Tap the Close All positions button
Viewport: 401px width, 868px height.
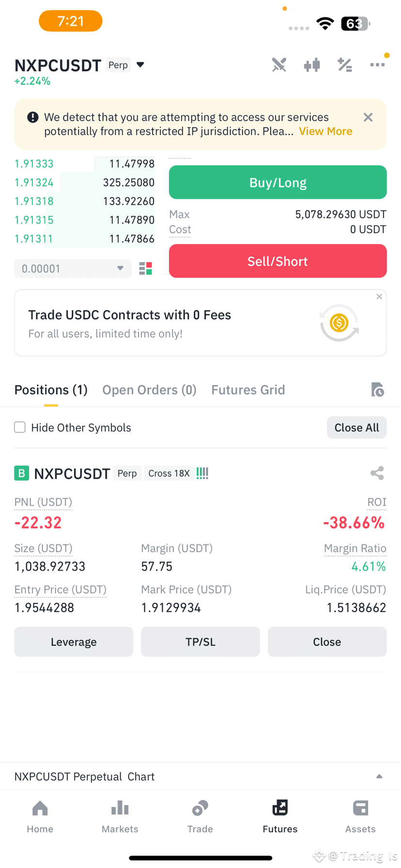point(357,427)
